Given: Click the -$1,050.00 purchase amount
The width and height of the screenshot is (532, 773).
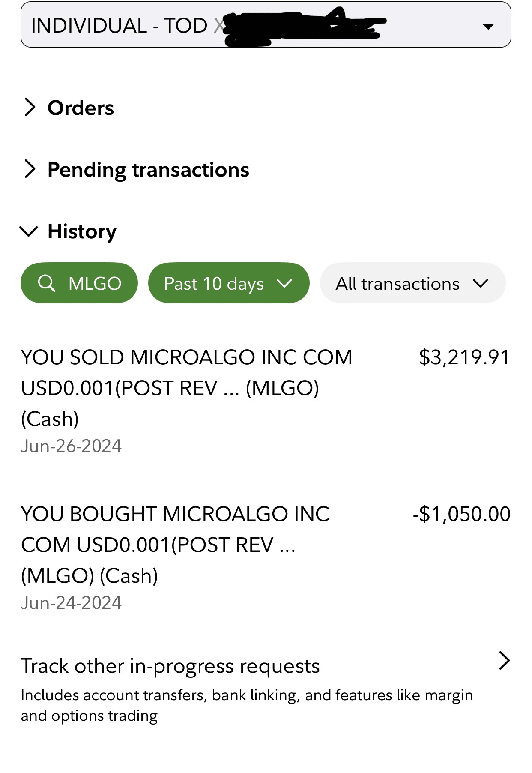Looking at the screenshot, I should point(461,514).
